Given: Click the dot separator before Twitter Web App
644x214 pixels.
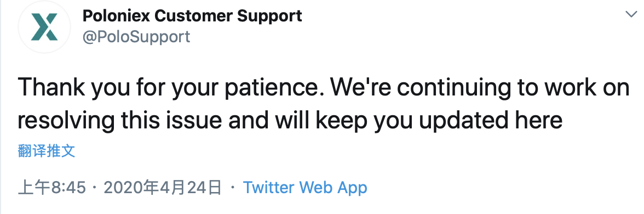Looking at the screenshot, I should click(233, 188).
